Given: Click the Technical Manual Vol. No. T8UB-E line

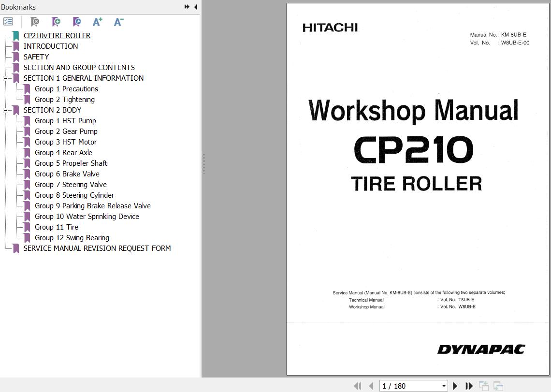Looking at the screenshot, I should pos(411,300).
